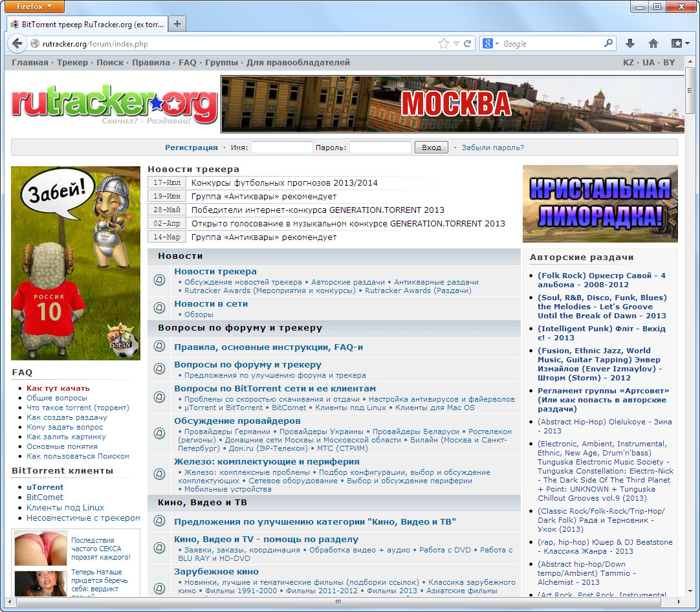Open the URL history dropdown arrow
Viewport: 700px width, 612px height.
pos(456,43)
